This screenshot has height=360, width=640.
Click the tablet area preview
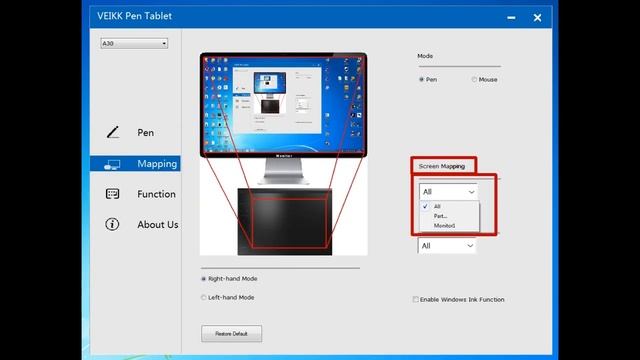tap(285, 222)
